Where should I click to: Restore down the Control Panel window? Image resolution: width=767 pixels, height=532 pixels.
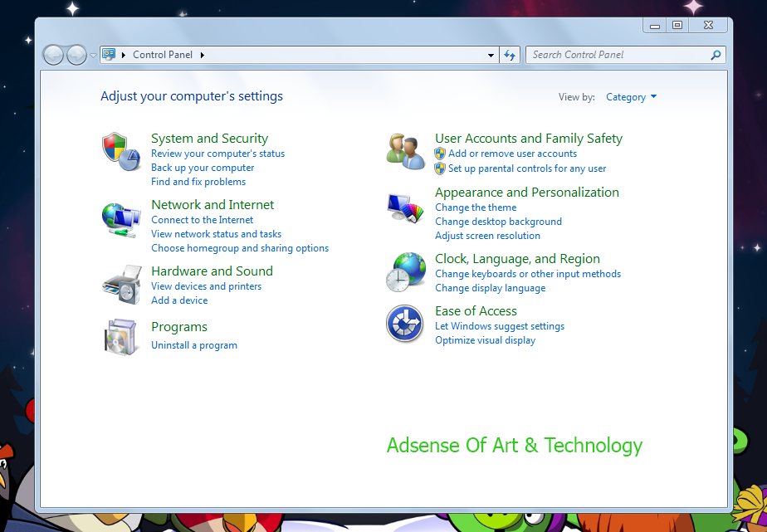(677, 26)
